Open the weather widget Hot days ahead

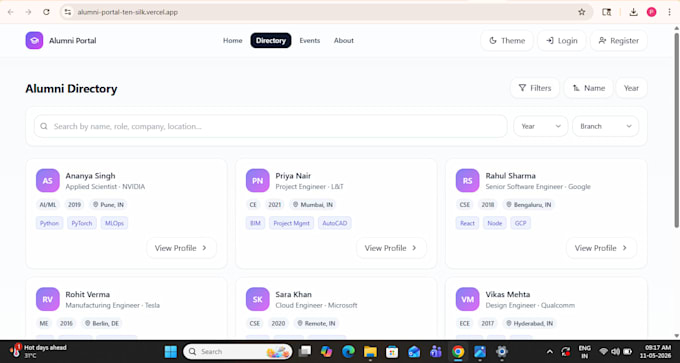[39, 352]
